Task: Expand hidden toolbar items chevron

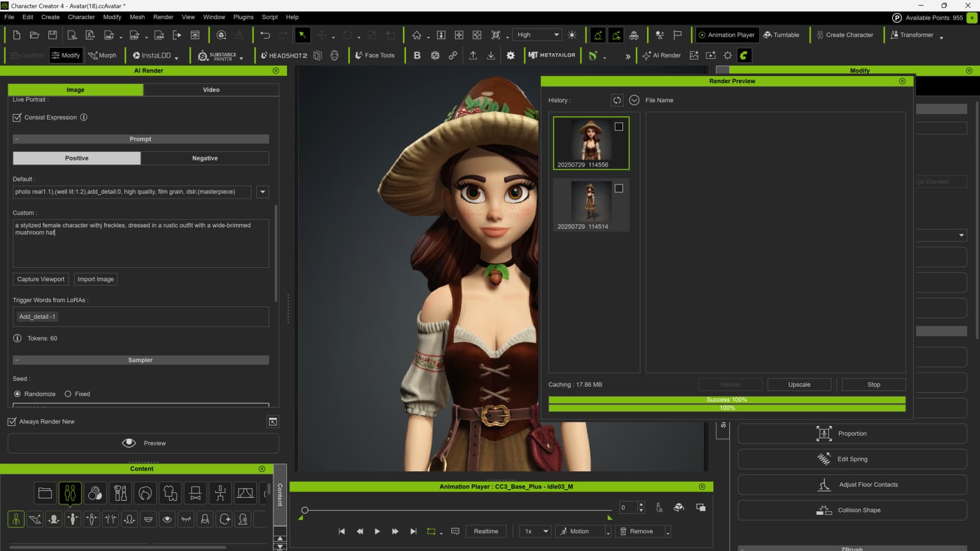Action: tap(628, 56)
